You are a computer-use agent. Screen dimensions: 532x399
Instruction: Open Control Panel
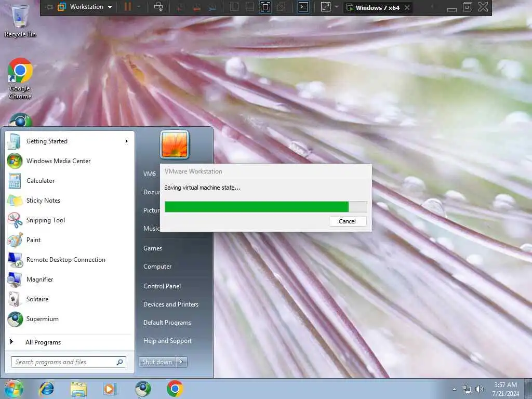click(x=174, y=286)
